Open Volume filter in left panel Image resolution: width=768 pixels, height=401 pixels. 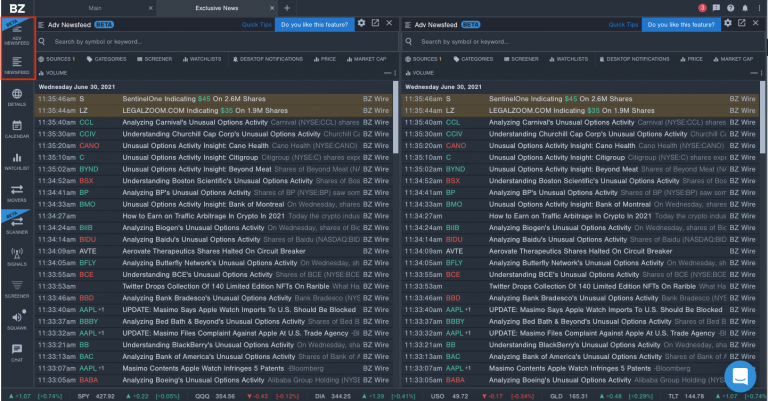pos(53,73)
